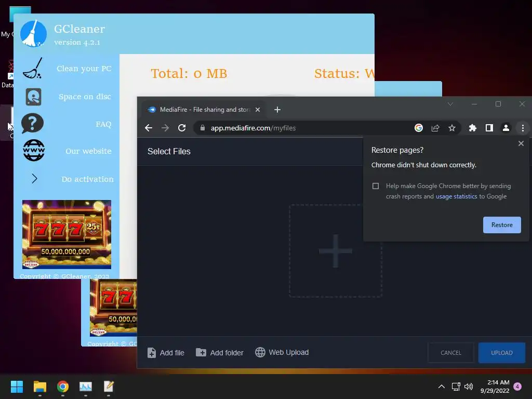
Task: Click the www globe icon
Action: click(x=34, y=150)
